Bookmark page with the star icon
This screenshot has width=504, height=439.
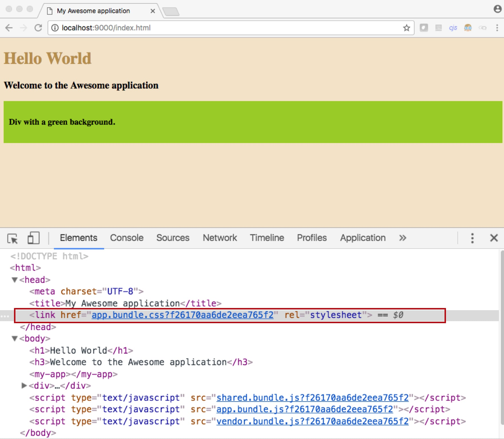pos(406,28)
